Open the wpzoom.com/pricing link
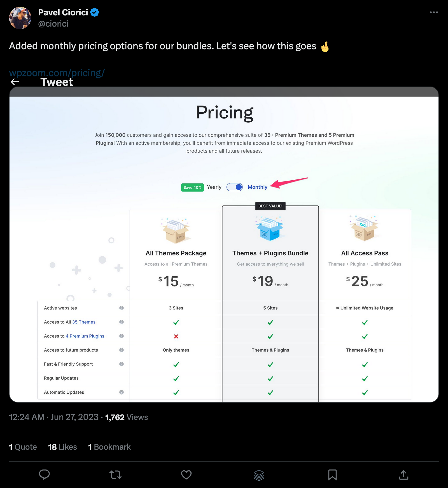 (57, 73)
